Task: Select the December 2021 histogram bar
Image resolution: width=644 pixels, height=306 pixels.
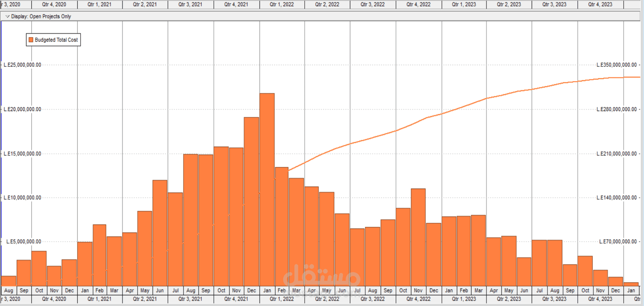Action: tap(251, 201)
